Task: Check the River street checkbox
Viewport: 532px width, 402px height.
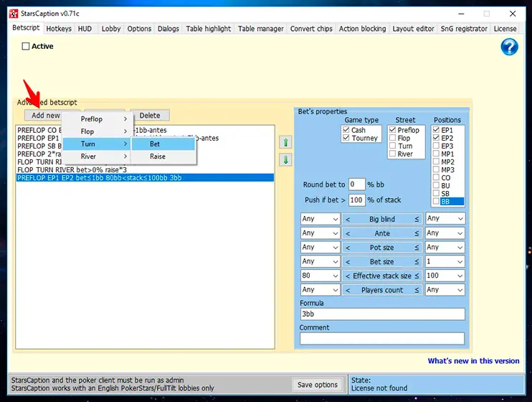Action: [x=392, y=154]
